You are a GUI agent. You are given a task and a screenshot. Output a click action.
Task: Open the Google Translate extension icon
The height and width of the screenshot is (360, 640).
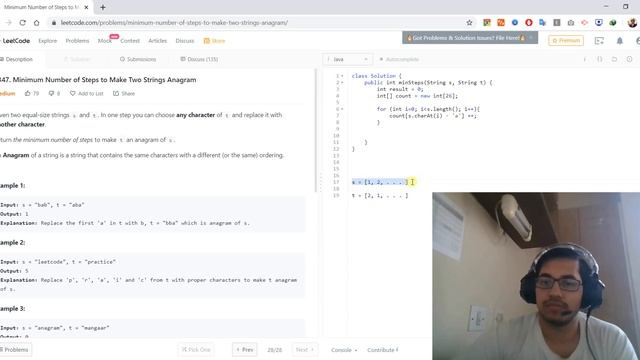pyautogui.click(x=542, y=23)
